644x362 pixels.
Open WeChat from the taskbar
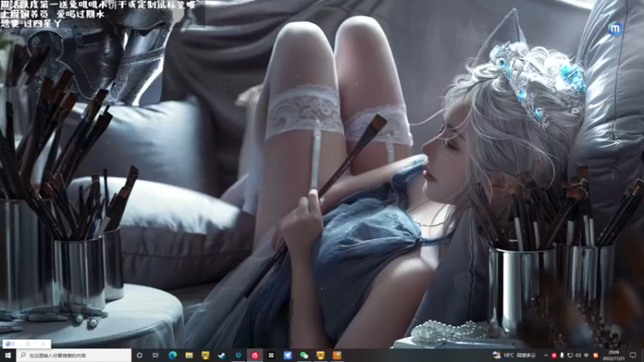click(x=304, y=355)
